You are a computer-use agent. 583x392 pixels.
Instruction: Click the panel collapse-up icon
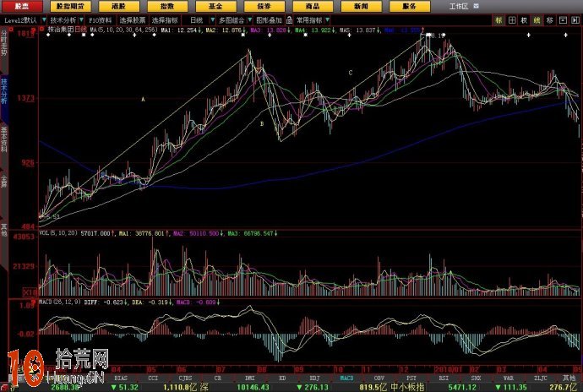tap(563, 20)
